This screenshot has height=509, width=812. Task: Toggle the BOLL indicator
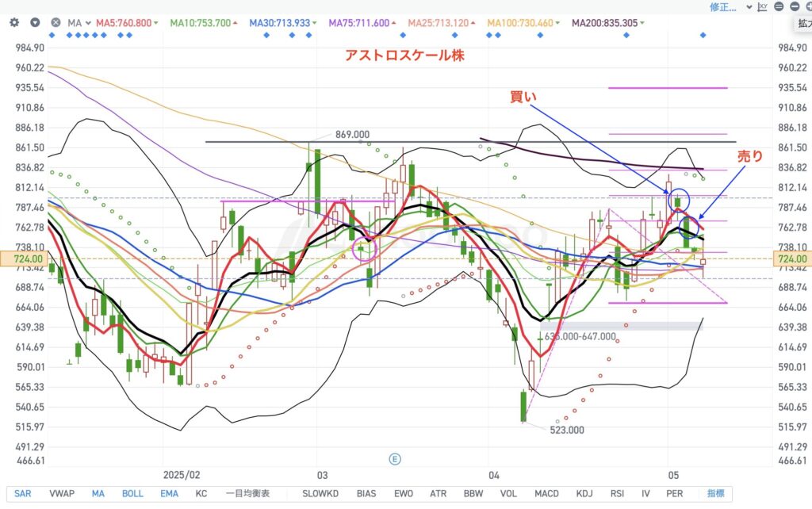132,493
